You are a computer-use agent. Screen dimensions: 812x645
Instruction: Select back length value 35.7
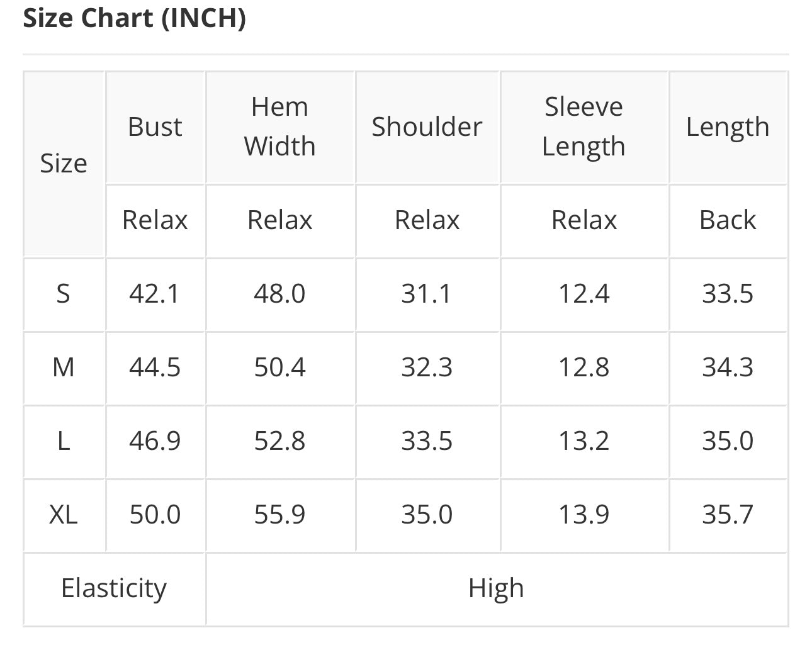727,515
